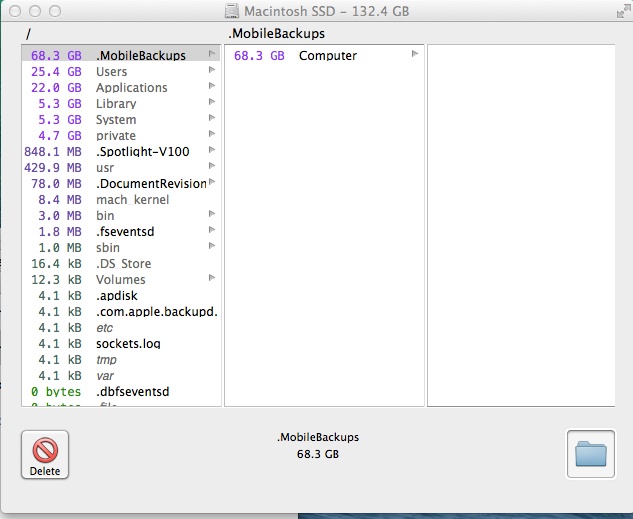Expand the .Spotlight-V100 folder arrow
The height and width of the screenshot is (519, 633).
[212, 150]
